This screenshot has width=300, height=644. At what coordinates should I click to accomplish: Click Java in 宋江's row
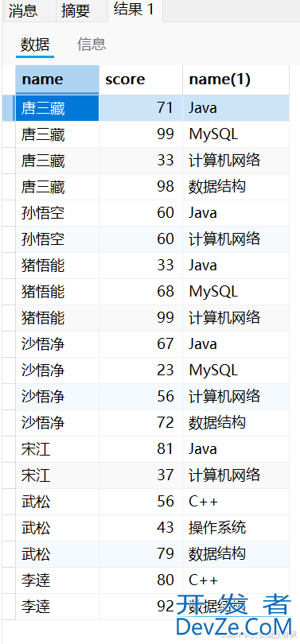coord(236,450)
